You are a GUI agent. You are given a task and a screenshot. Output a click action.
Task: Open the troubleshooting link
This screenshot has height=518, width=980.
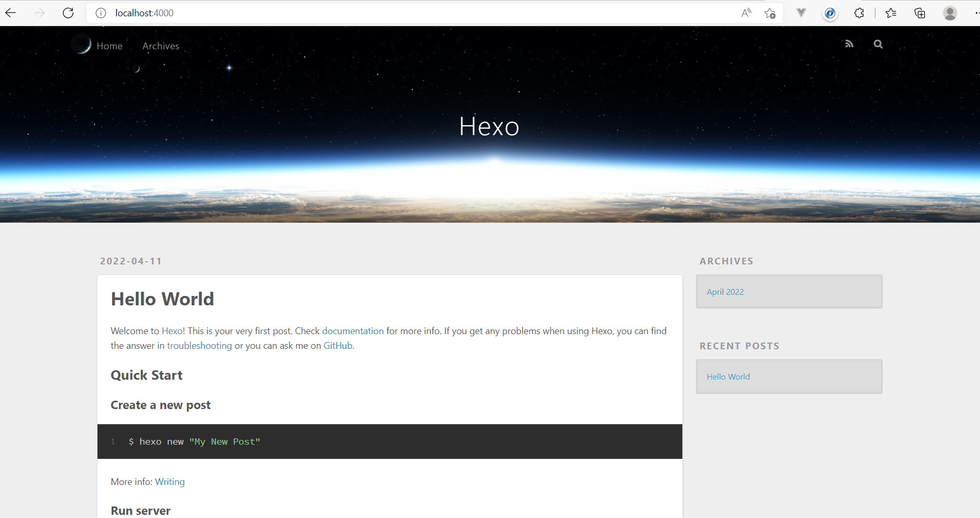(x=199, y=346)
